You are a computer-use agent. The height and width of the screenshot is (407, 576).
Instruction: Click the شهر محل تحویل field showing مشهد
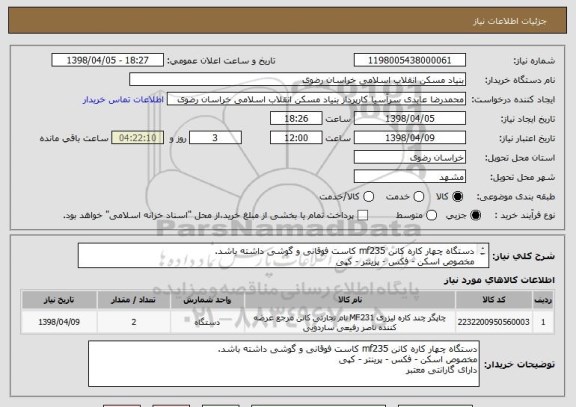[410, 177]
